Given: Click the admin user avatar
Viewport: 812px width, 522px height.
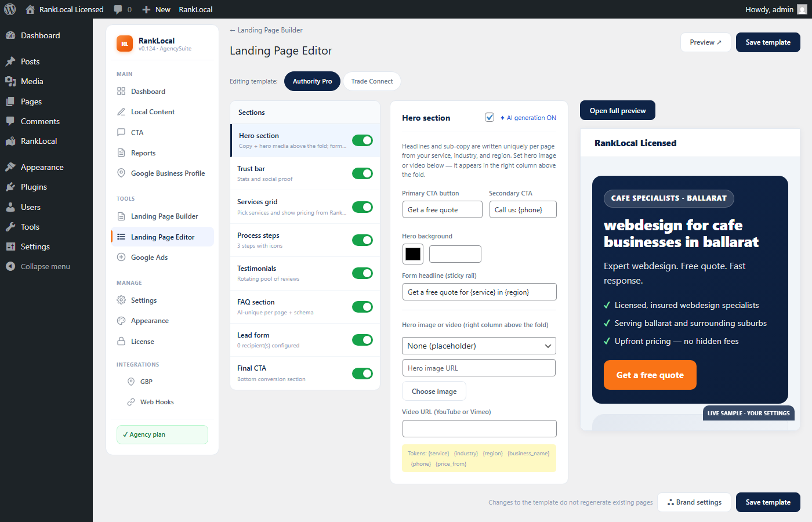Looking at the screenshot, I should click(x=802, y=9).
